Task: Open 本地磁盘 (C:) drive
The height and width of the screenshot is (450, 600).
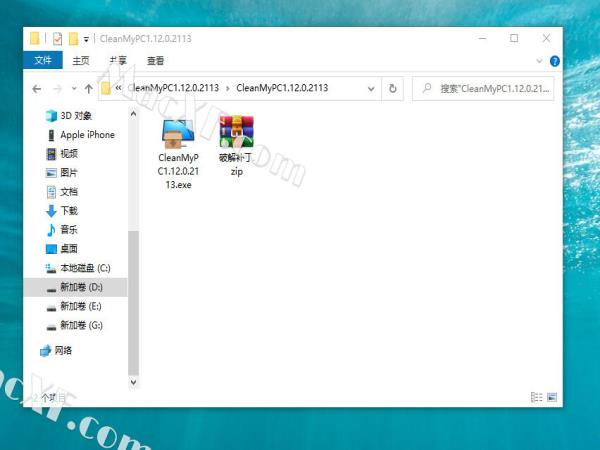Action: coord(78,268)
